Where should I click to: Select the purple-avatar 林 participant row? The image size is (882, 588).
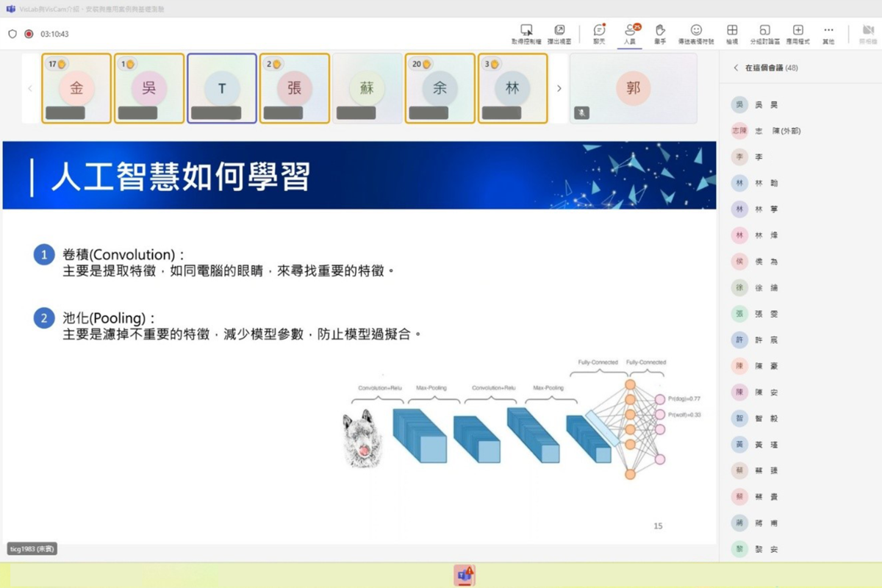(800, 209)
